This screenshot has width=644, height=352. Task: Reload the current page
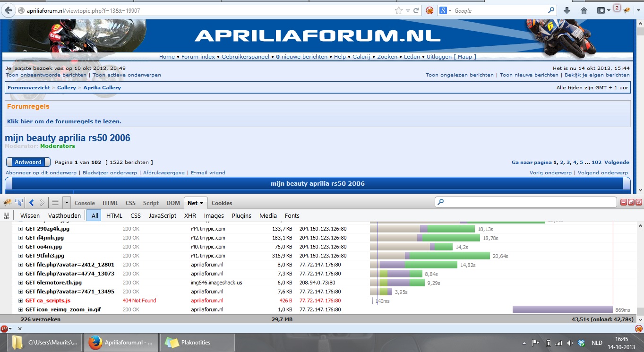[x=416, y=10]
